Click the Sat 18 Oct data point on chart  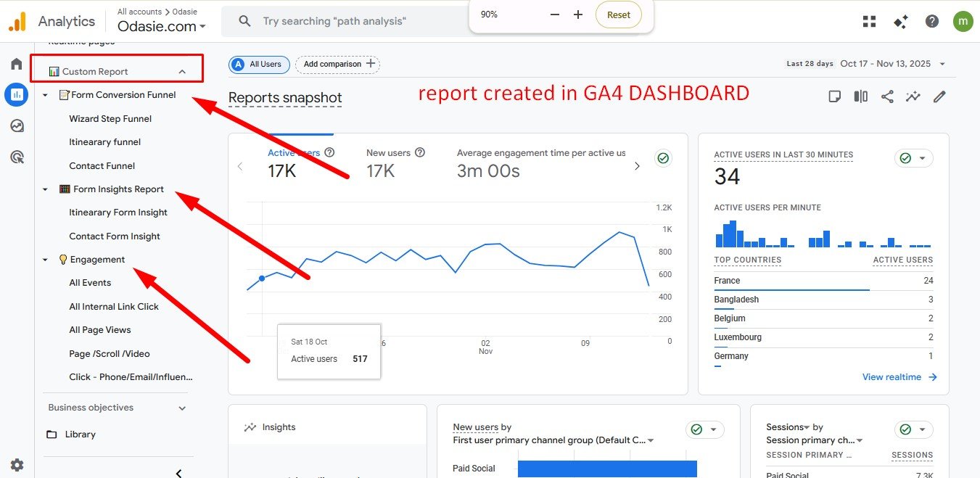[x=262, y=279]
